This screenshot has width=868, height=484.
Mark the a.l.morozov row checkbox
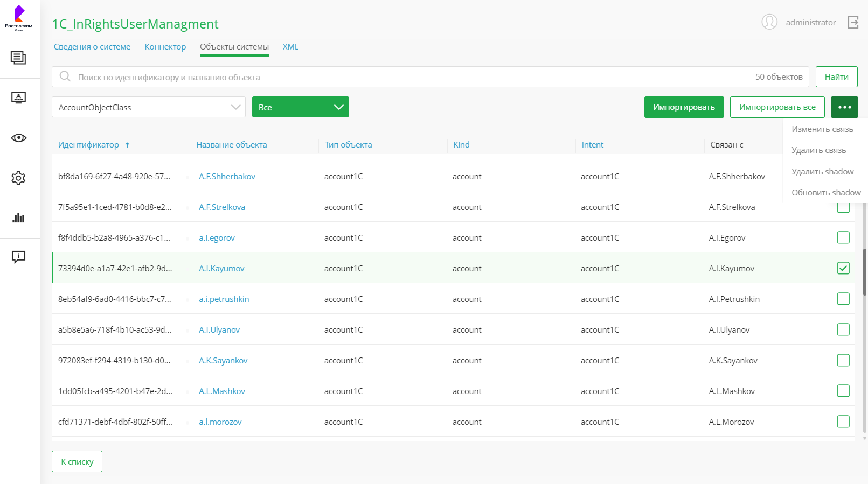pyautogui.click(x=843, y=422)
